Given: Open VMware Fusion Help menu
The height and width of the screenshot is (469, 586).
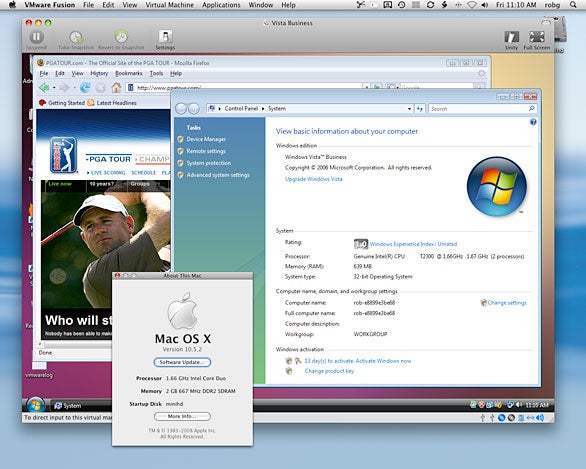Looking at the screenshot, I should (x=288, y=5).
